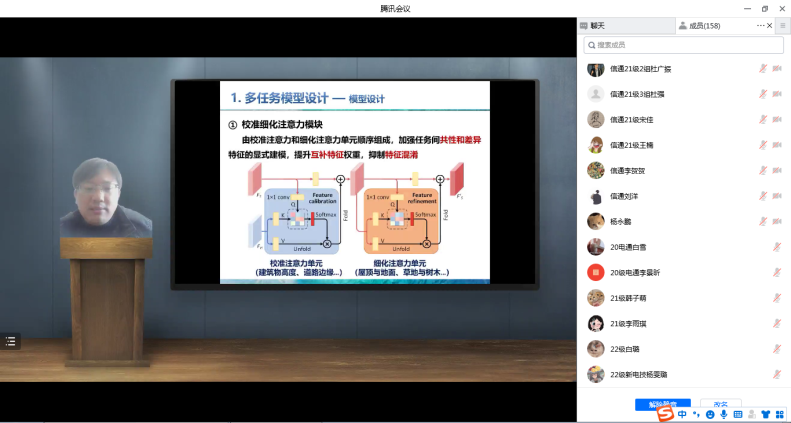Click the camera-off icon next to 信通刘洋
Image resolution: width=791 pixels, height=423 pixels.
click(x=777, y=196)
